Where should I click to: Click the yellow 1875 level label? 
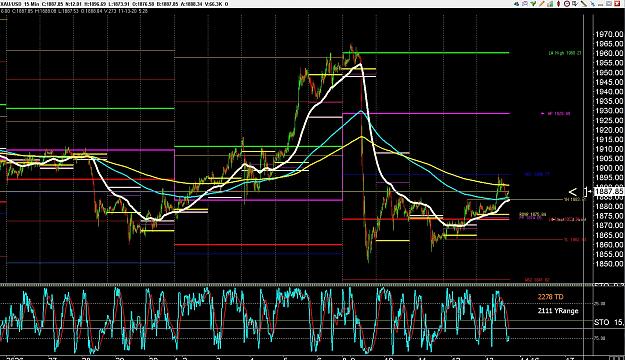coord(533,214)
